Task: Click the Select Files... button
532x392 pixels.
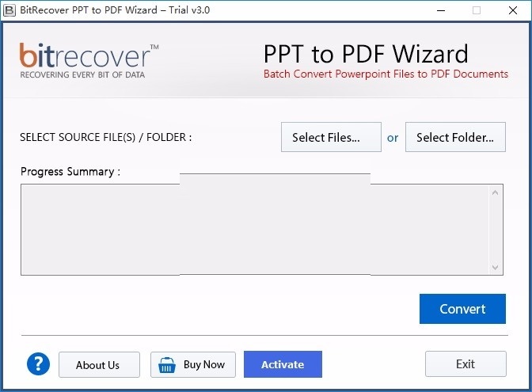Action: click(x=331, y=137)
